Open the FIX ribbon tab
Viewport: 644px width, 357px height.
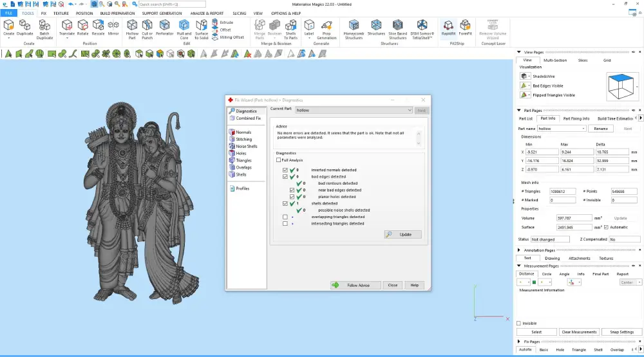44,13
